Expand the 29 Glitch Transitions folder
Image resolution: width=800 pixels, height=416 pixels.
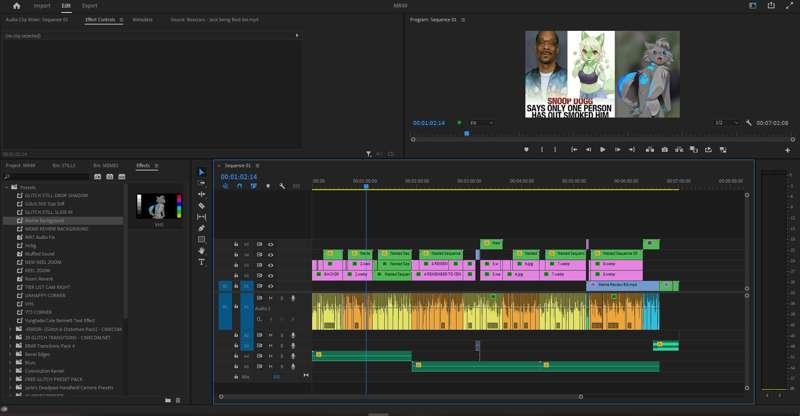click(x=11, y=337)
